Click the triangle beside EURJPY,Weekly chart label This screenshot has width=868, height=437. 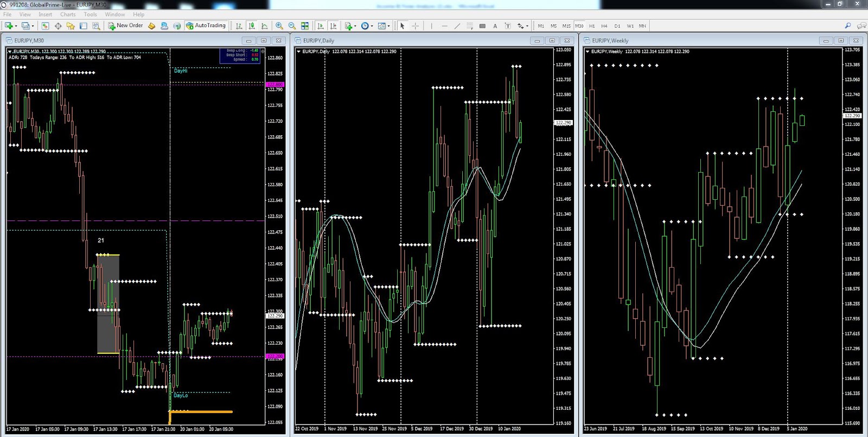588,52
